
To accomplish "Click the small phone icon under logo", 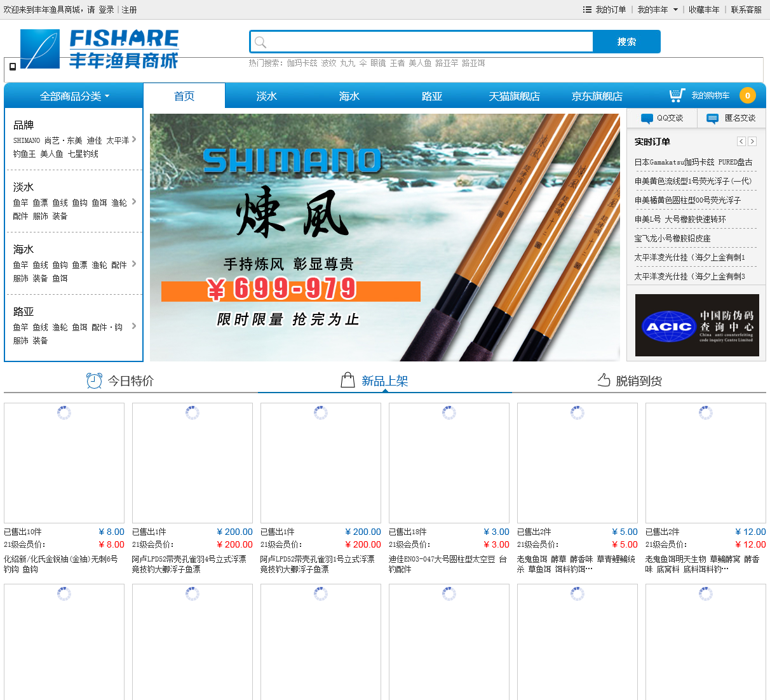I will [13, 66].
